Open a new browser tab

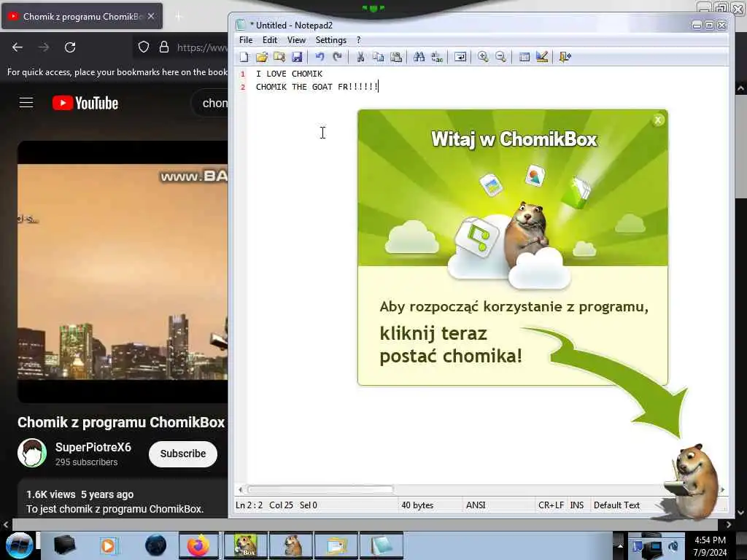[179, 17]
